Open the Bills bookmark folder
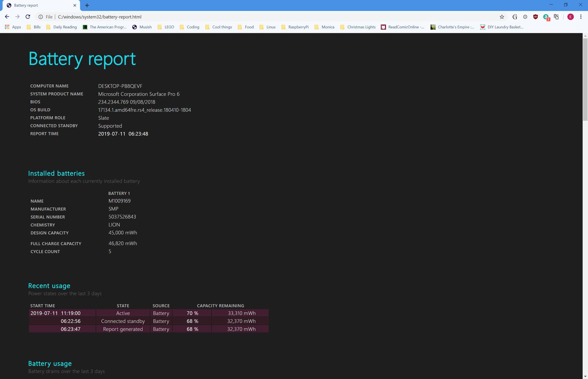 [34, 27]
